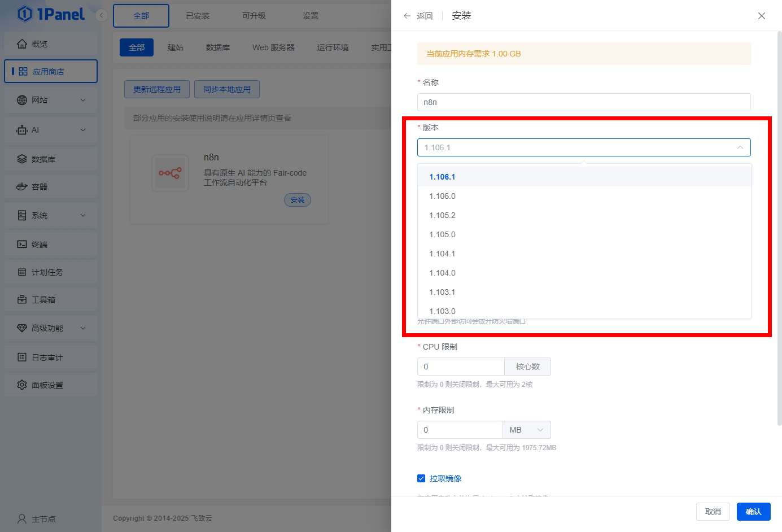The width and height of the screenshot is (782, 532).
Task: Click the 名称 input field
Action: pyautogui.click(x=584, y=102)
